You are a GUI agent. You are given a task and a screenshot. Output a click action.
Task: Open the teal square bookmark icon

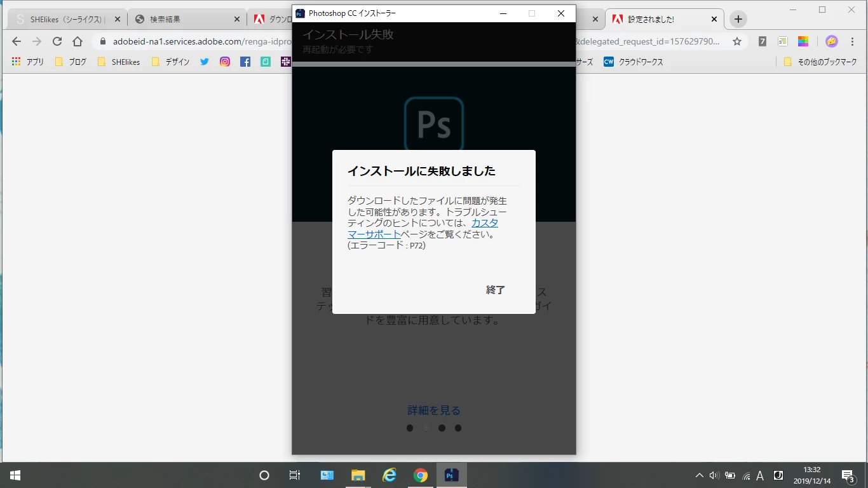pyautogui.click(x=266, y=62)
